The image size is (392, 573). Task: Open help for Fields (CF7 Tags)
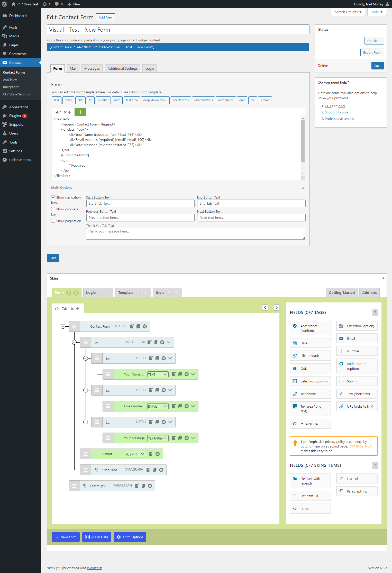point(375,313)
